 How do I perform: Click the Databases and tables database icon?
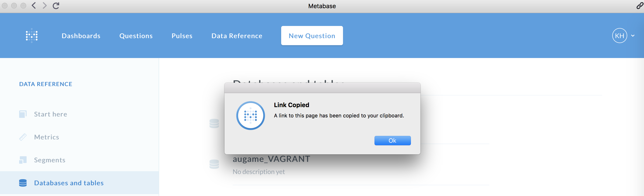click(23, 183)
